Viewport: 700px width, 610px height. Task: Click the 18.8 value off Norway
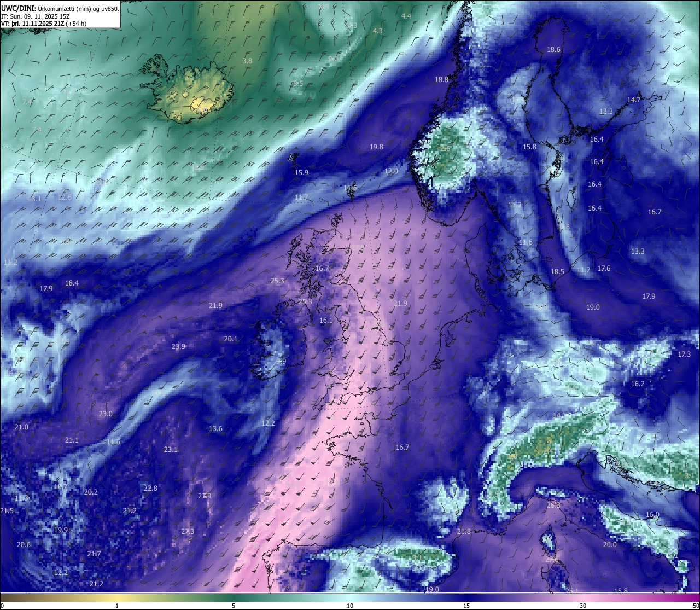click(441, 80)
